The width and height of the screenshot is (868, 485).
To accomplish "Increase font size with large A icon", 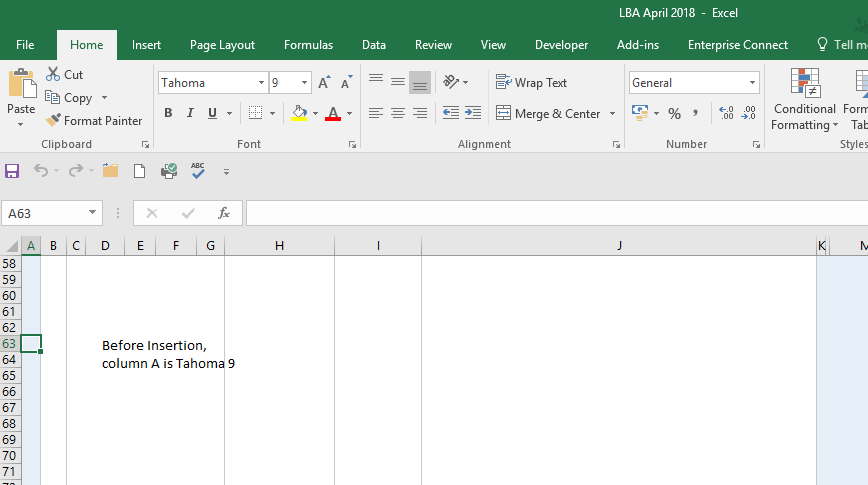I will click(324, 82).
